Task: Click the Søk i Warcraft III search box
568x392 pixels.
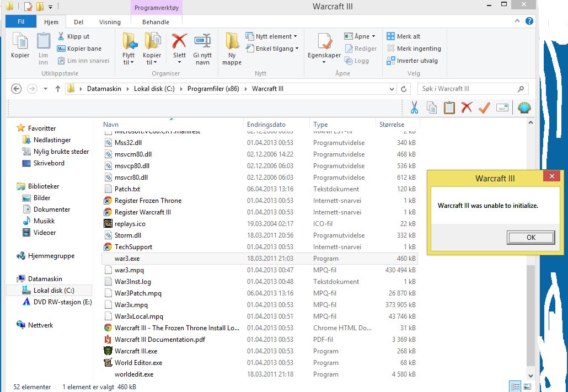Action: [x=473, y=89]
